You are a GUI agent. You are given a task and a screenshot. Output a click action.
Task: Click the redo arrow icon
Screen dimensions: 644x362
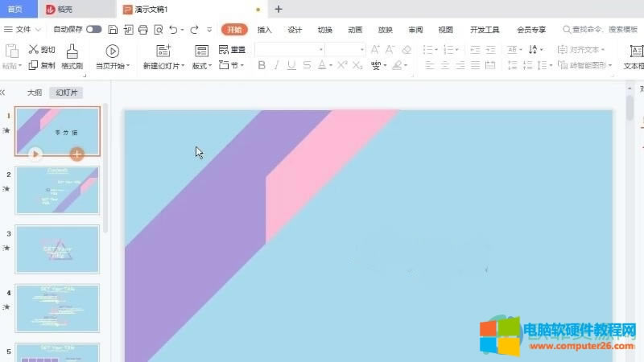point(194,29)
